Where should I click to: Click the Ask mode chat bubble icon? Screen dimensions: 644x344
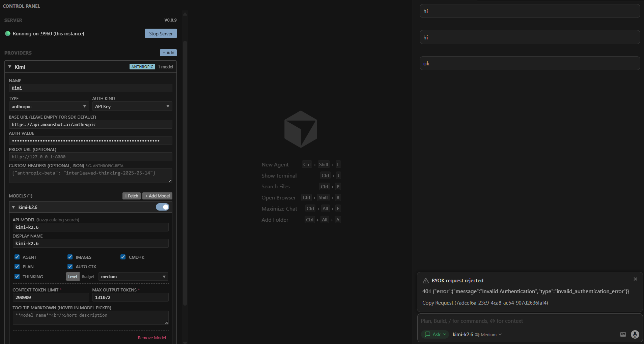[427, 334]
